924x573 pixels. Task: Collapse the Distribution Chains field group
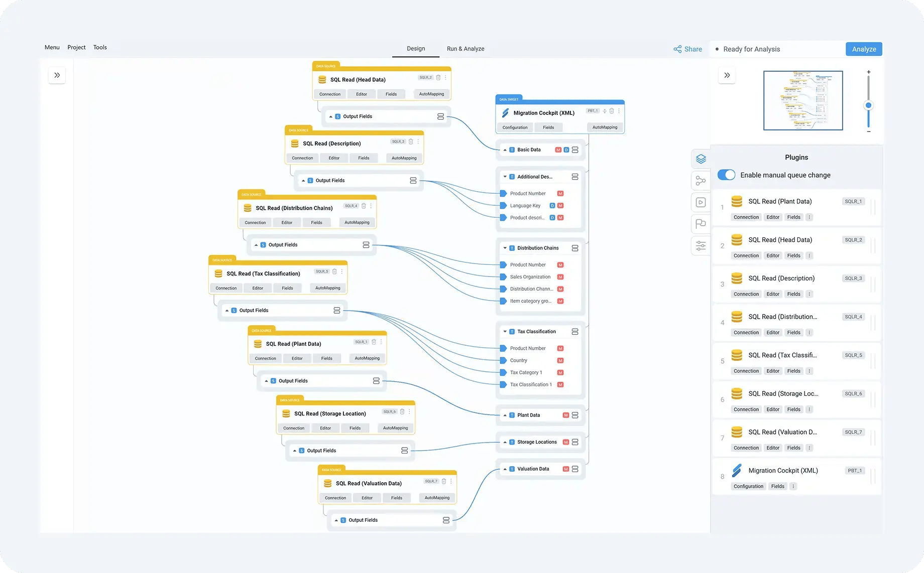505,247
